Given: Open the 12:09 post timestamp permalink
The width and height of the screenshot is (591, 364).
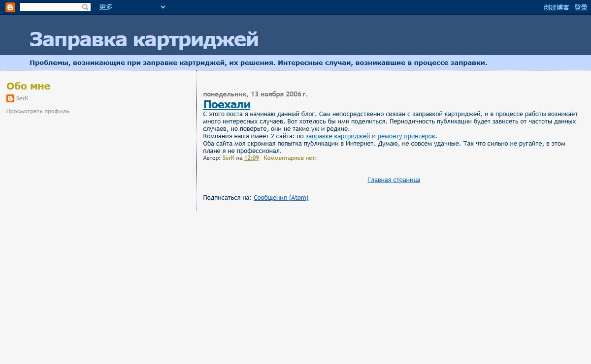Looking at the screenshot, I should pos(252,158).
